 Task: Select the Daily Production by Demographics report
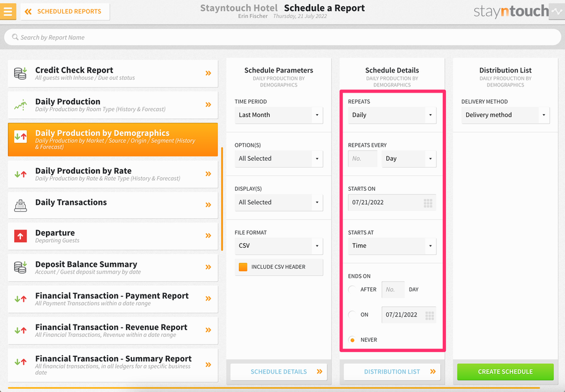(x=113, y=139)
